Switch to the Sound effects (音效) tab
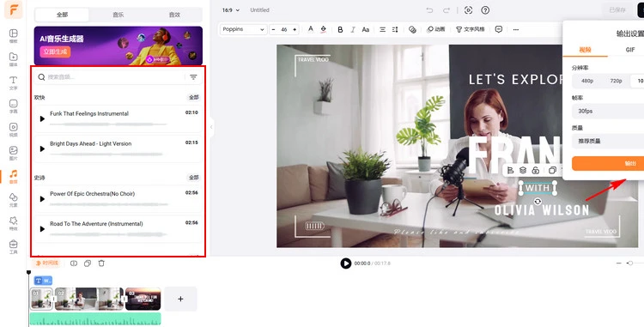The width and height of the screenshot is (644, 327). tap(174, 15)
